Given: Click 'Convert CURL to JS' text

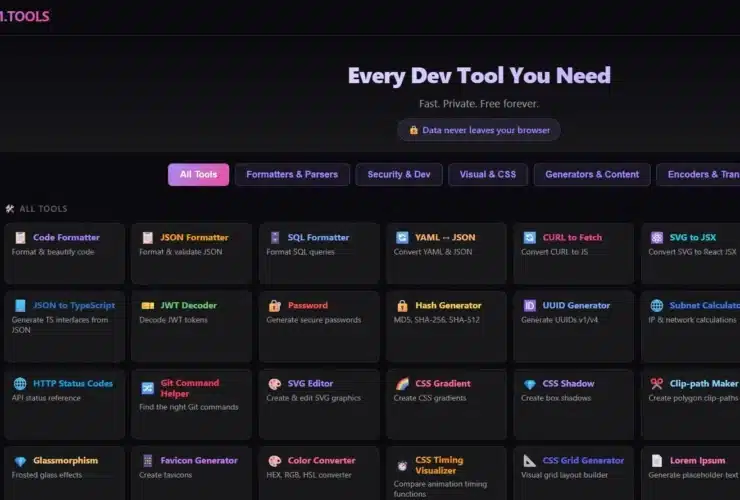Looking at the screenshot, I should [x=555, y=252].
